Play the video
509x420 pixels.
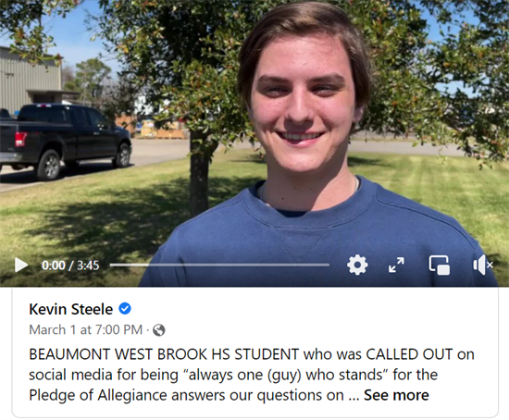tap(21, 265)
